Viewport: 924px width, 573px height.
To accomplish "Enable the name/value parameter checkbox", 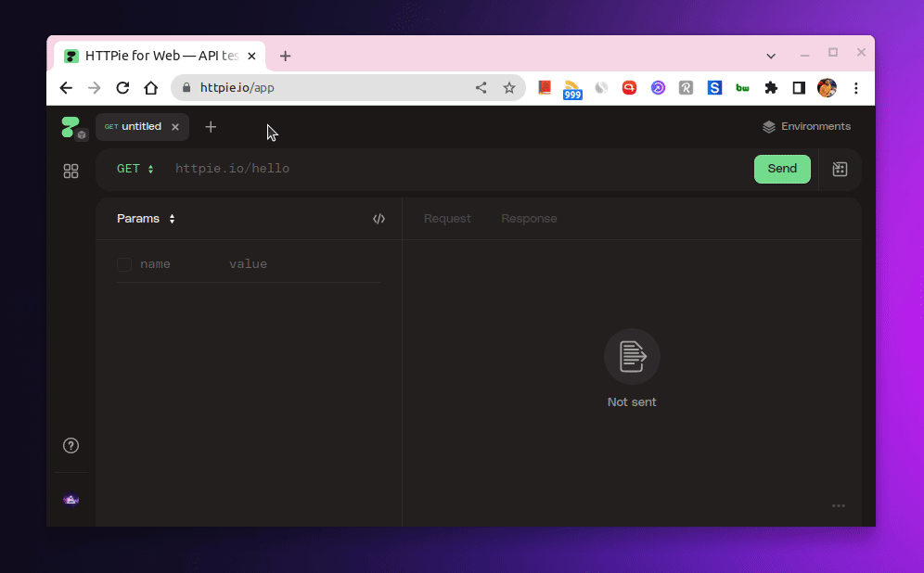I will click(x=124, y=264).
